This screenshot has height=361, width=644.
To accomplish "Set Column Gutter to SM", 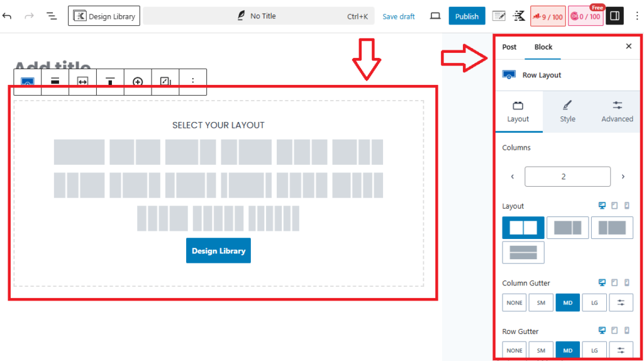I will [541, 303].
